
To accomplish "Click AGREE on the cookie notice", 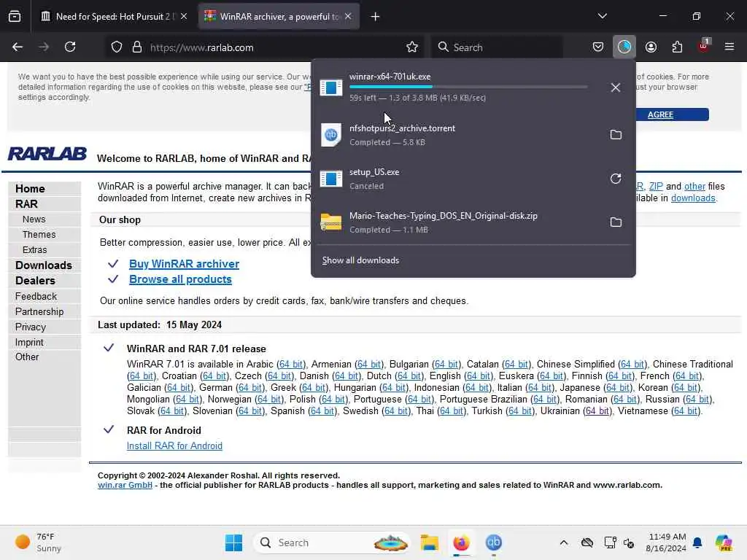I will point(660,114).
